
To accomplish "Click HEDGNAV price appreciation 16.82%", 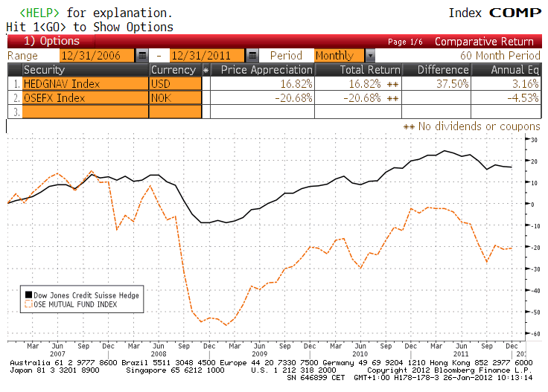I will point(296,84).
